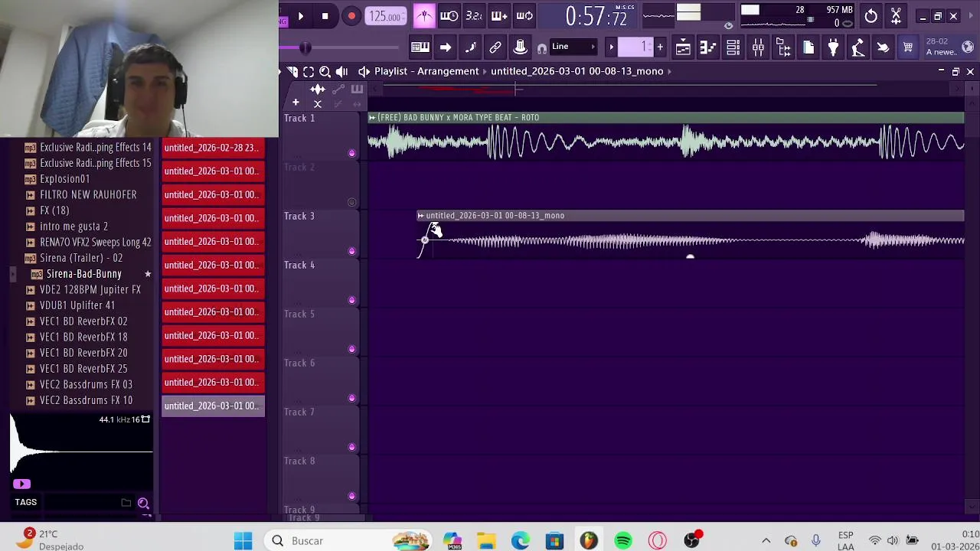This screenshot has height=551, width=980.
Task: Click fade-in handle on Track 3 clip
Action: click(x=425, y=240)
